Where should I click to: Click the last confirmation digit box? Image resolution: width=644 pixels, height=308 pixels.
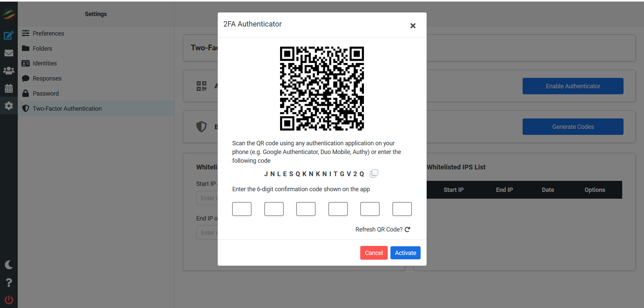[402, 209]
